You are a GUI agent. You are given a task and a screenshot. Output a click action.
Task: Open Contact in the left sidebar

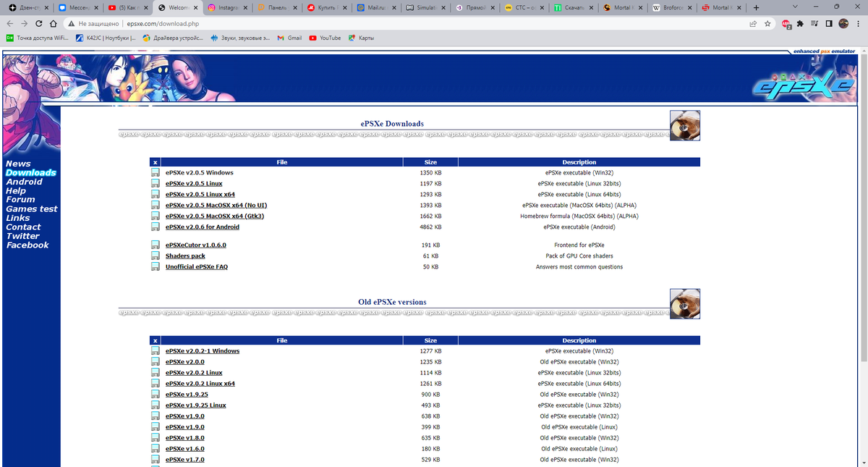(23, 227)
